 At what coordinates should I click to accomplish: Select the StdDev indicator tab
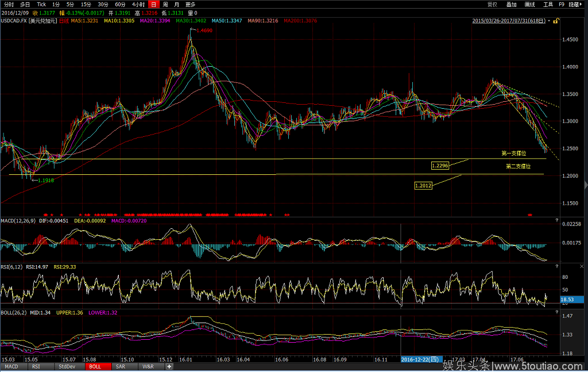(67, 366)
